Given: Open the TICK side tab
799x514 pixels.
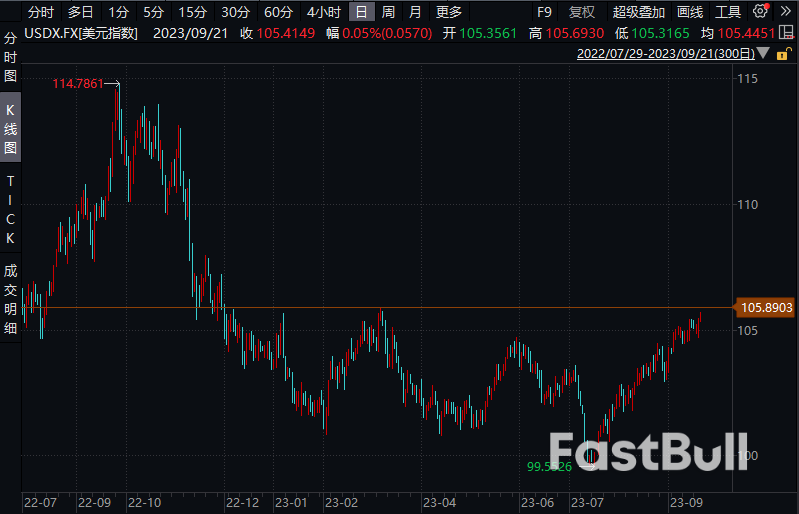Looking at the screenshot, I should coord(11,209).
